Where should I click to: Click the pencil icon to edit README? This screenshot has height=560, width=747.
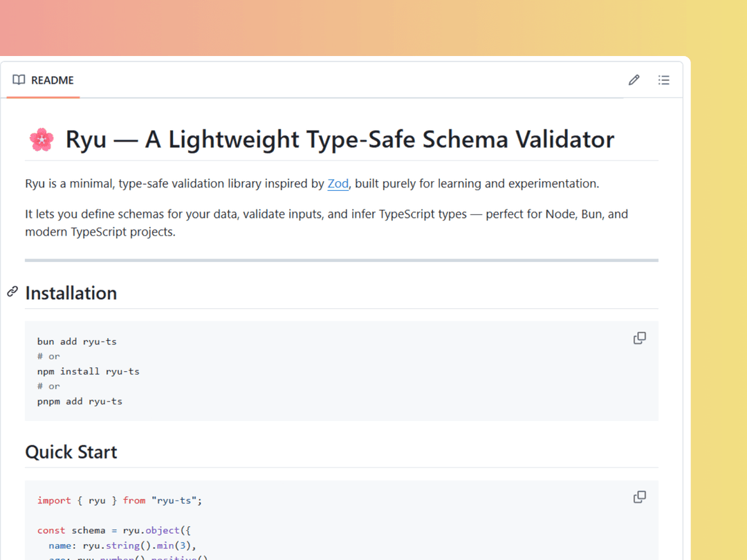[x=634, y=80]
